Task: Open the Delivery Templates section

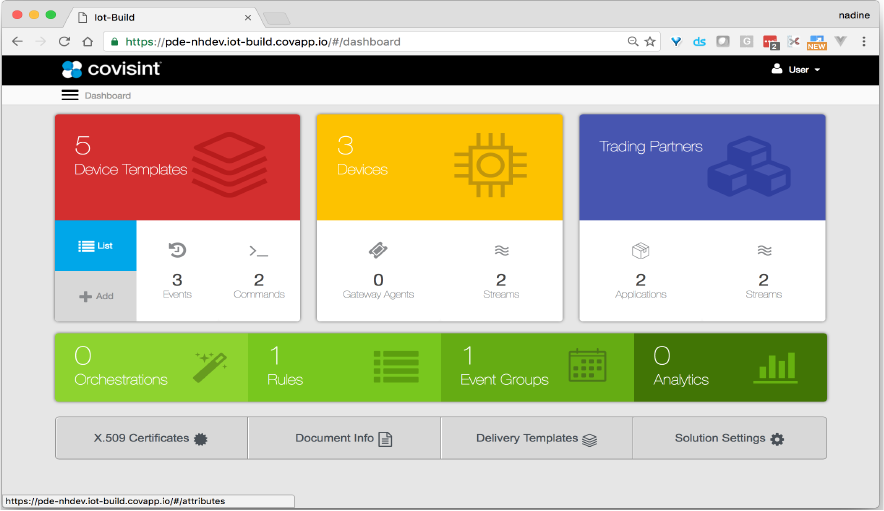Action: coord(536,438)
